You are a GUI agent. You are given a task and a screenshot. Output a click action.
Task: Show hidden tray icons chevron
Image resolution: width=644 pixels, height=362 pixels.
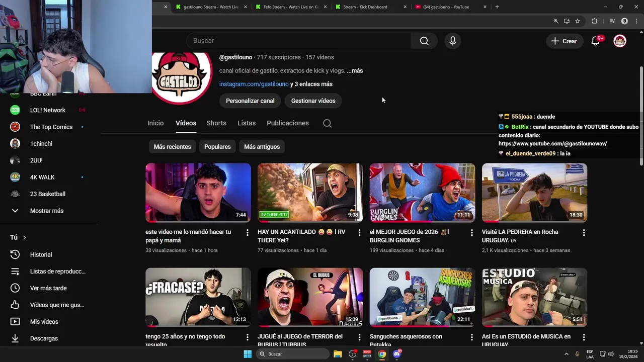pyautogui.click(x=566, y=354)
